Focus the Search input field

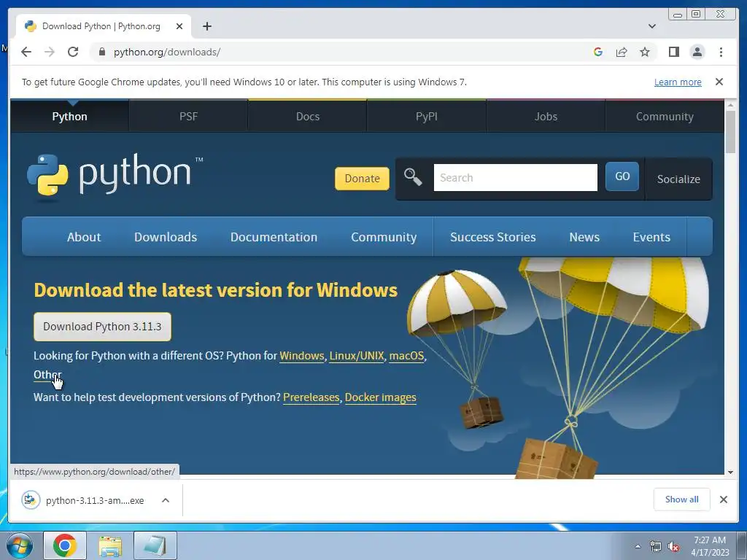(516, 178)
